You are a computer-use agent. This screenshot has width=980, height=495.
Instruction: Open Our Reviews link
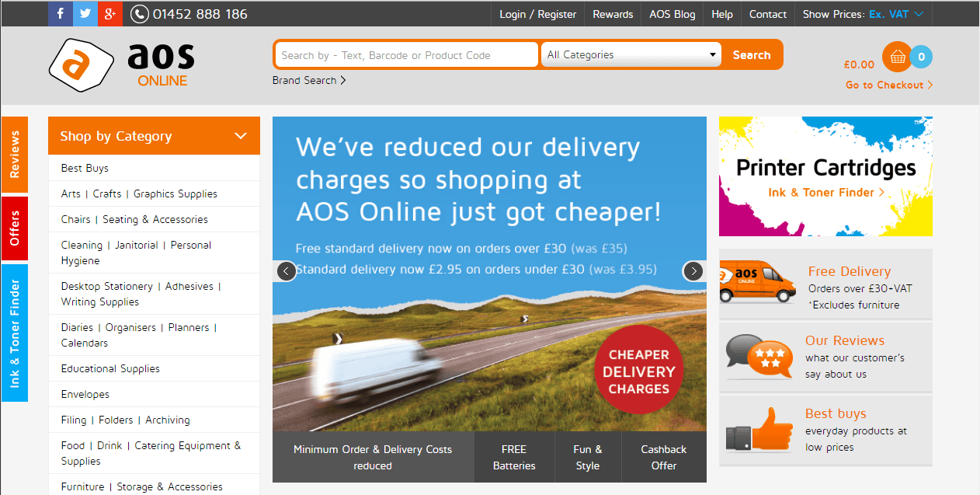845,340
